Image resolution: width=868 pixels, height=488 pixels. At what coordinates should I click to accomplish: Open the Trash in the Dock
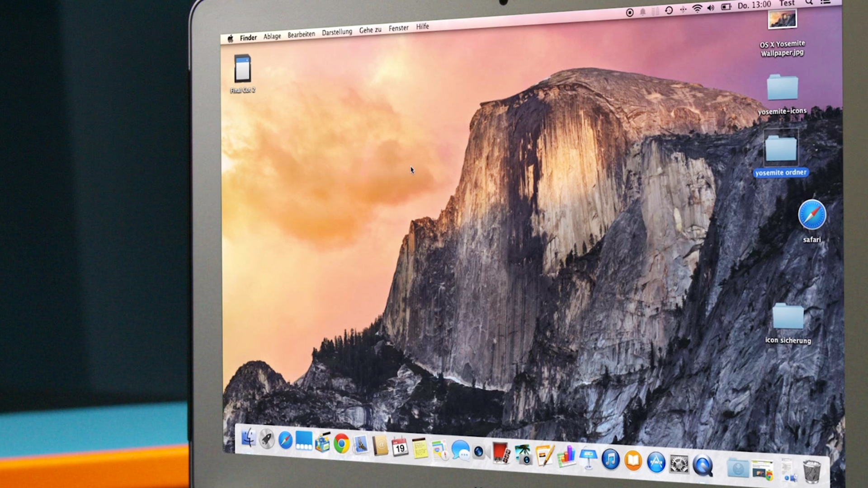click(x=812, y=471)
